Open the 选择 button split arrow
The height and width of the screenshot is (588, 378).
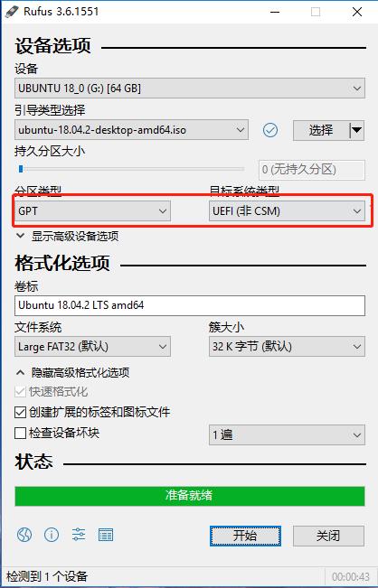(356, 130)
